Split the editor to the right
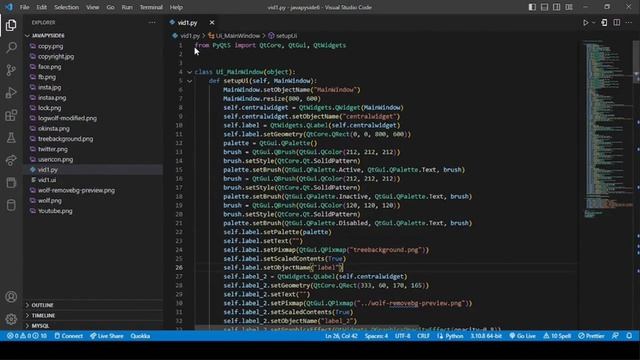Screen dimensions: 640x360 [617, 23]
